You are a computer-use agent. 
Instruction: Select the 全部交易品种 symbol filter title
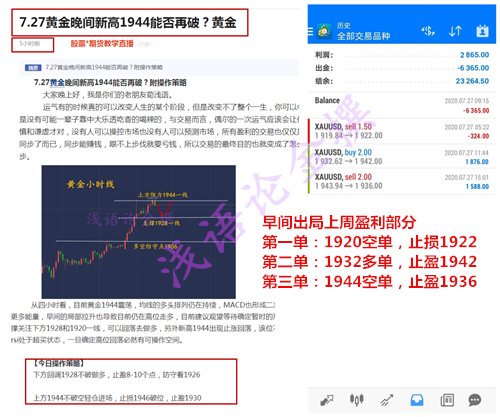(x=363, y=36)
